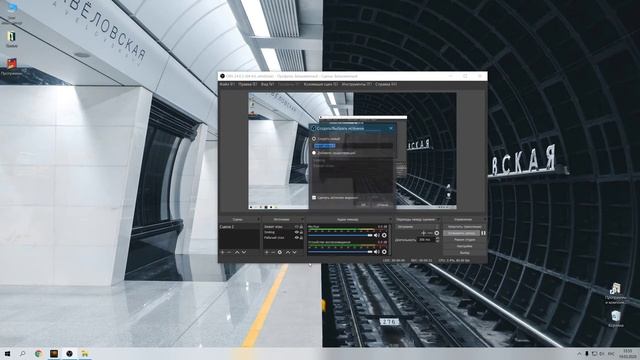Open source properties gear in Sources dock
Screen dimensions: 640x360
pos(280,252)
